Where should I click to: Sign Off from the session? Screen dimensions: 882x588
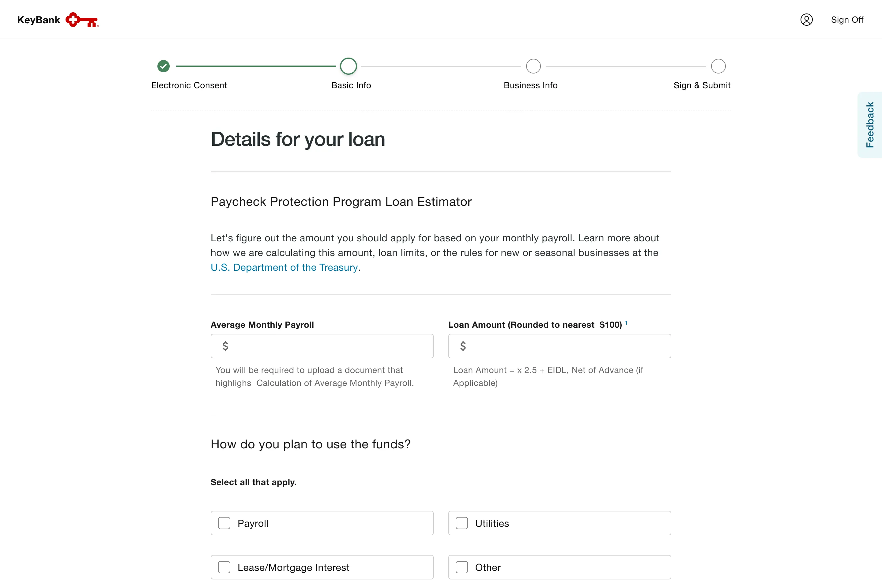[847, 20]
